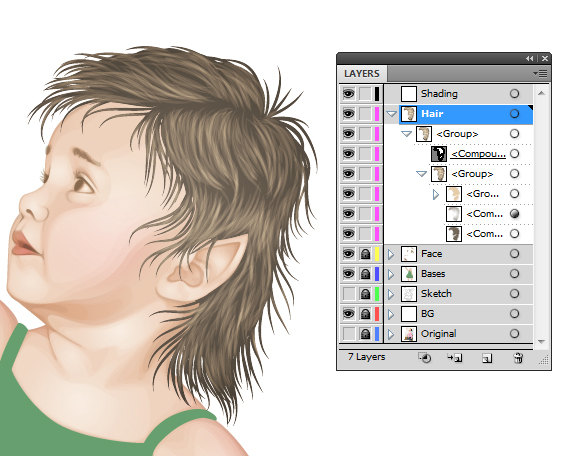Show the hidden Sketch layer
565x456 pixels.
coord(348,294)
